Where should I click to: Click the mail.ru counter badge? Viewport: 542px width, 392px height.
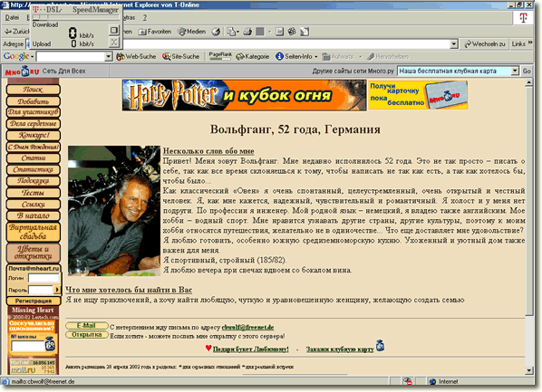pos(33,367)
